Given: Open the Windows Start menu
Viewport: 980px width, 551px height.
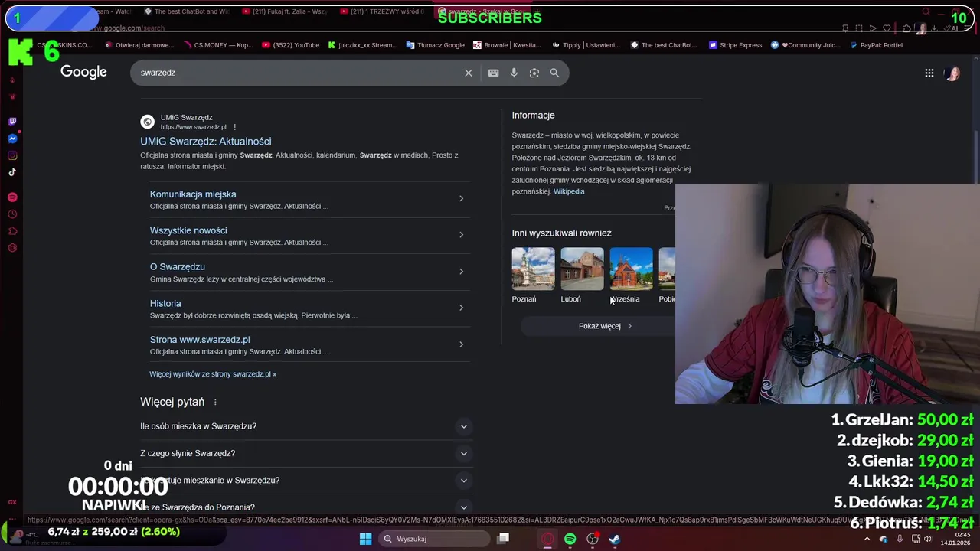Looking at the screenshot, I should tap(365, 539).
